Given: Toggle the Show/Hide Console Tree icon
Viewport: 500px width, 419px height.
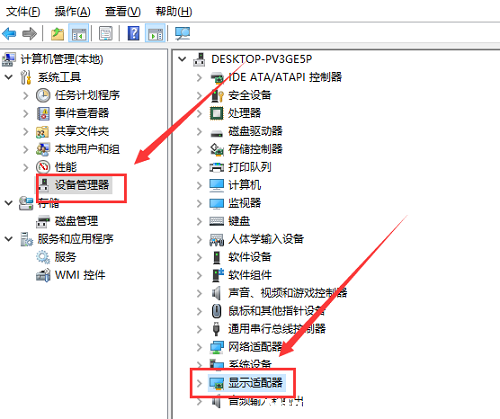Looking at the screenshot, I should [x=79, y=33].
